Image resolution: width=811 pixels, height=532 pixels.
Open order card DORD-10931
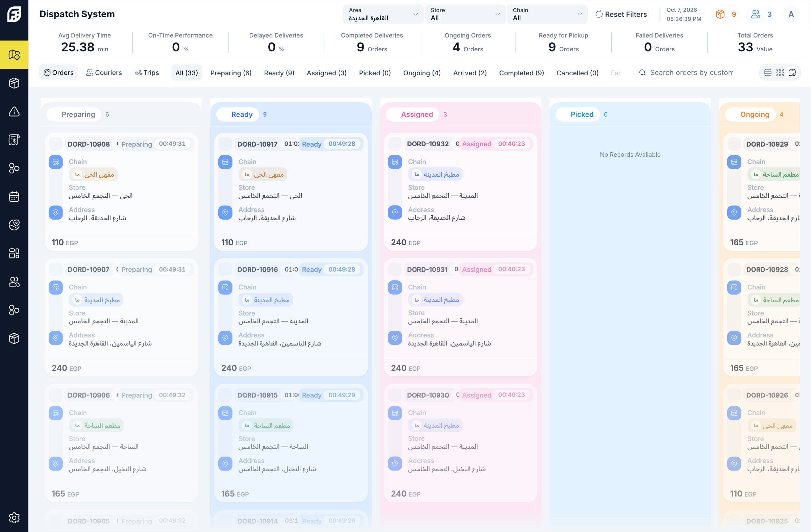[x=460, y=318]
